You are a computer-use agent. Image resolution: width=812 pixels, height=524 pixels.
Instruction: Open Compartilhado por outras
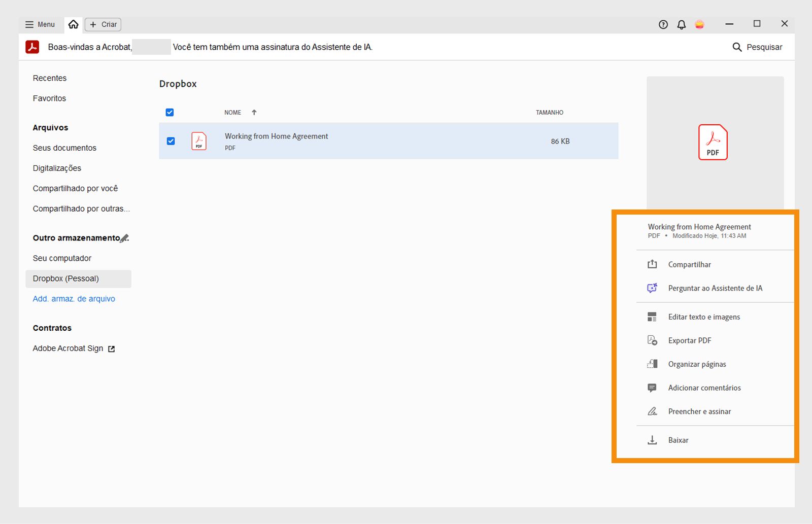[x=81, y=209]
